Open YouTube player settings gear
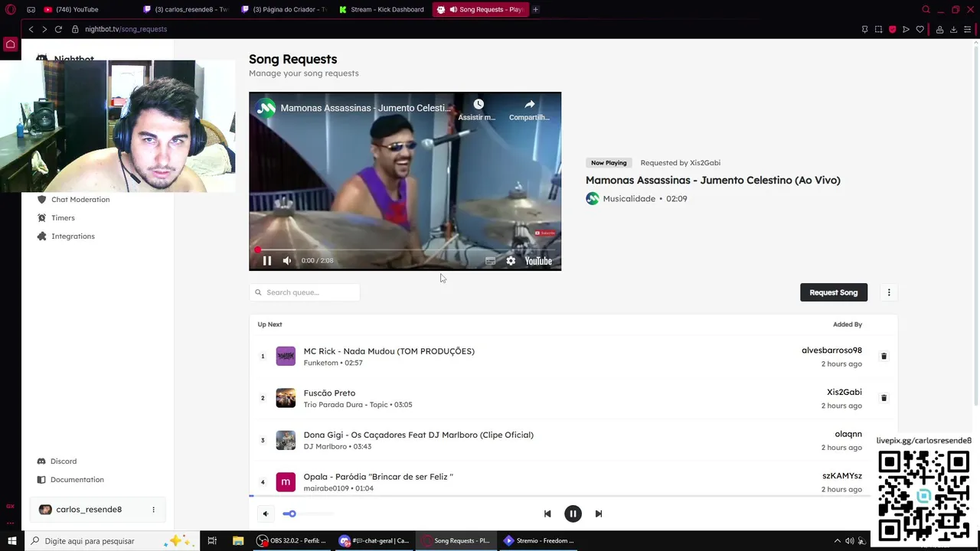The height and width of the screenshot is (551, 980). point(511,261)
